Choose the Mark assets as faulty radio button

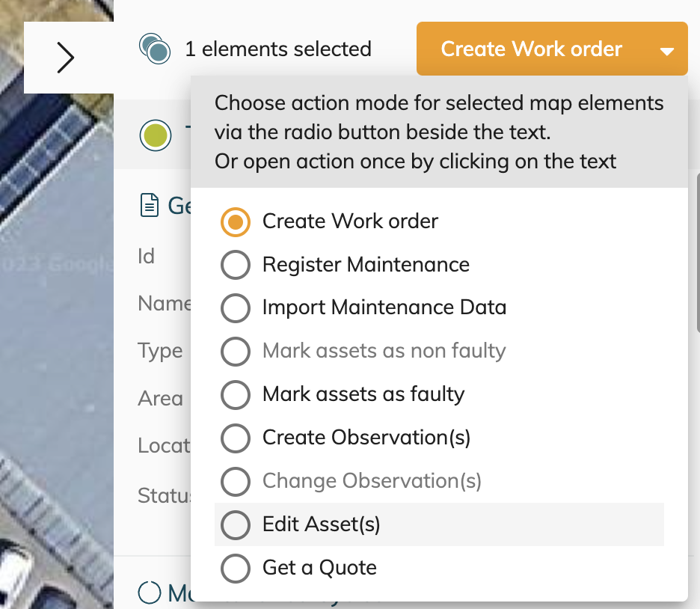(x=236, y=395)
